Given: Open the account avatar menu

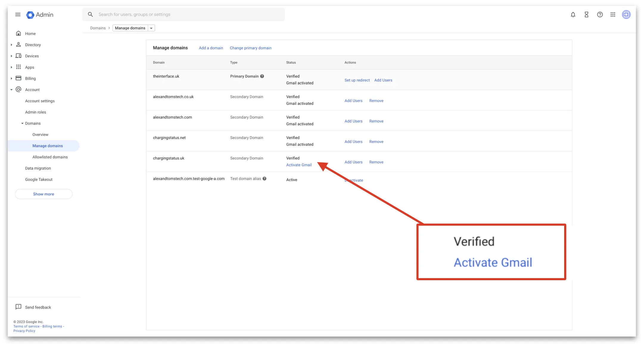Looking at the screenshot, I should (x=626, y=15).
